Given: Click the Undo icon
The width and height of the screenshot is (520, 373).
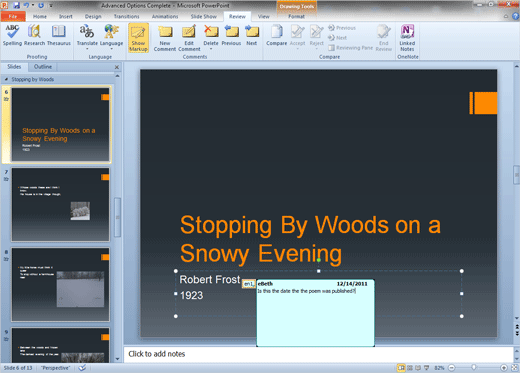Looking at the screenshot, I should click(26, 6).
